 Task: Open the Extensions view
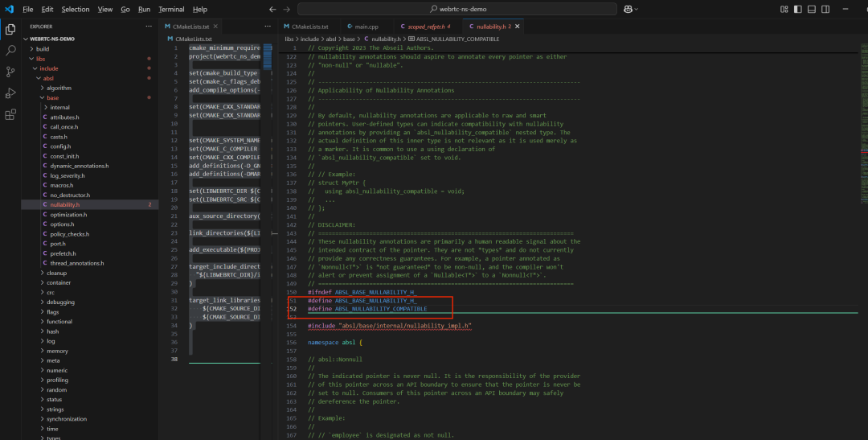[11, 114]
